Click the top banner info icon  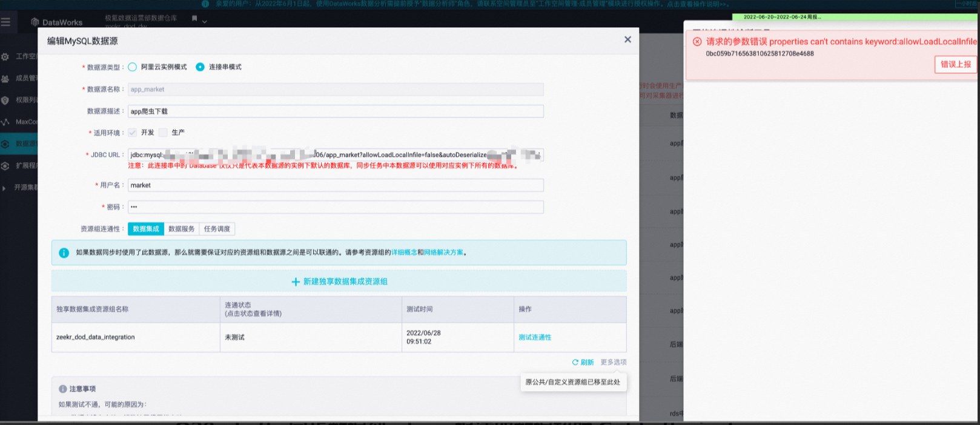tap(205, 4)
